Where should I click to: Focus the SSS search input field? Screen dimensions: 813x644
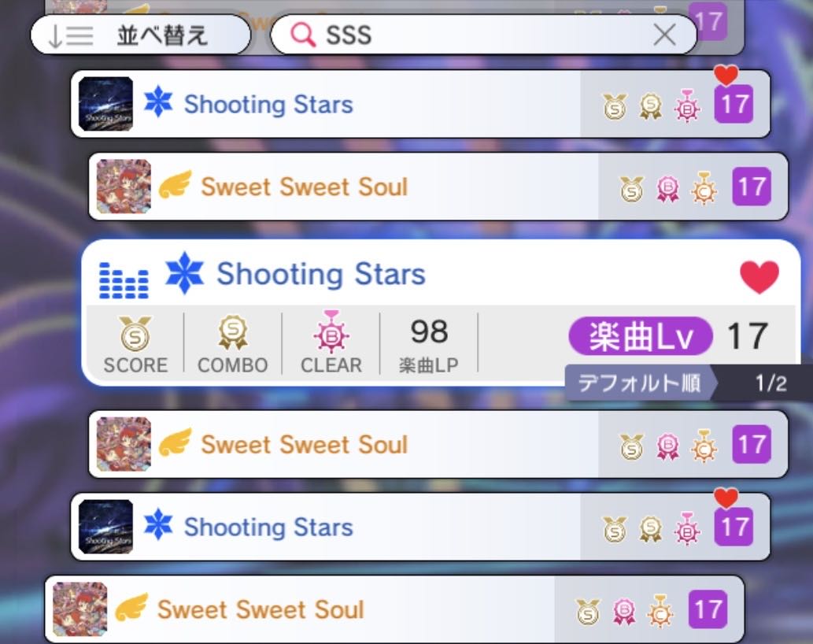(x=483, y=35)
